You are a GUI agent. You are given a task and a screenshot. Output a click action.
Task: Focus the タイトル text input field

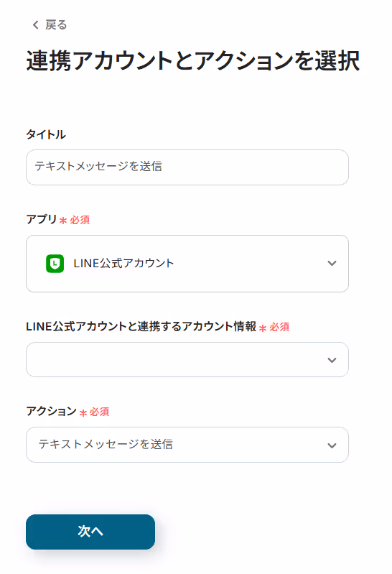click(x=187, y=167)
